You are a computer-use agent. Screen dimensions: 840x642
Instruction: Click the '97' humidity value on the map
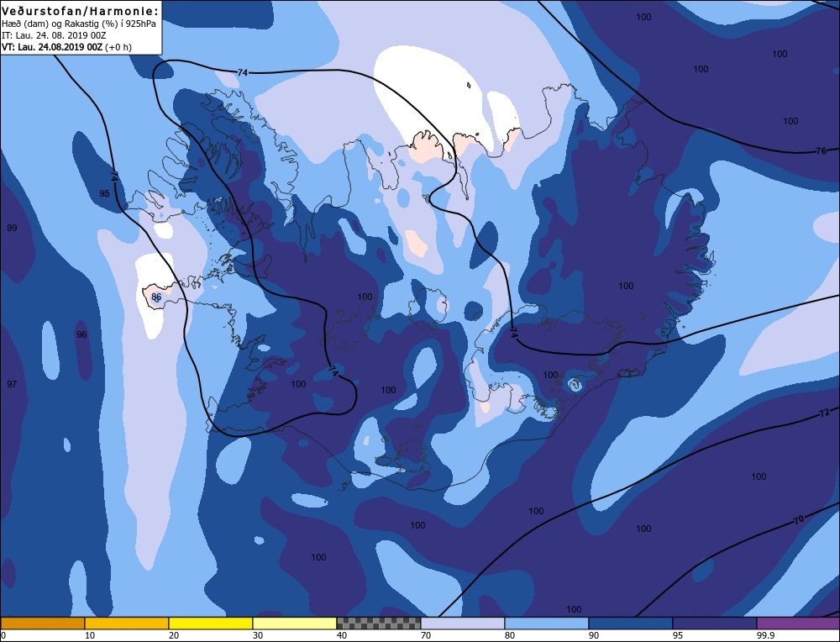[12, 384]
